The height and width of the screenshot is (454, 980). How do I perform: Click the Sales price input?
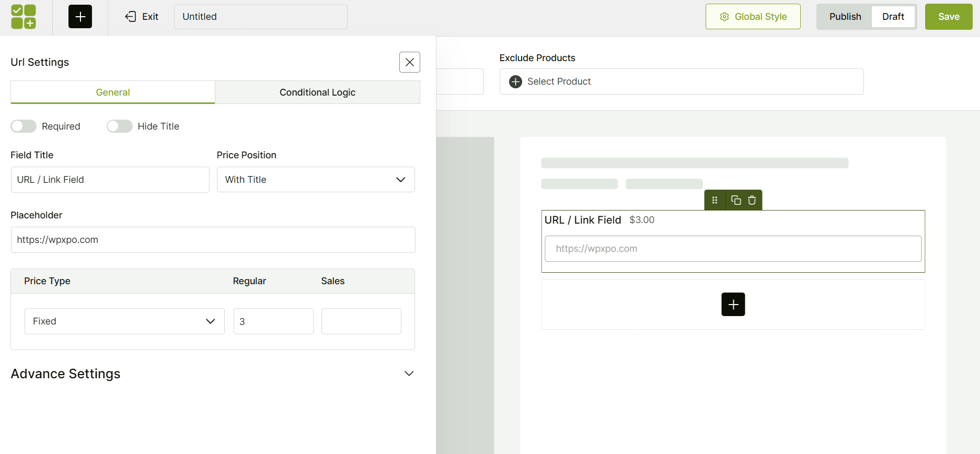[361, 321]
